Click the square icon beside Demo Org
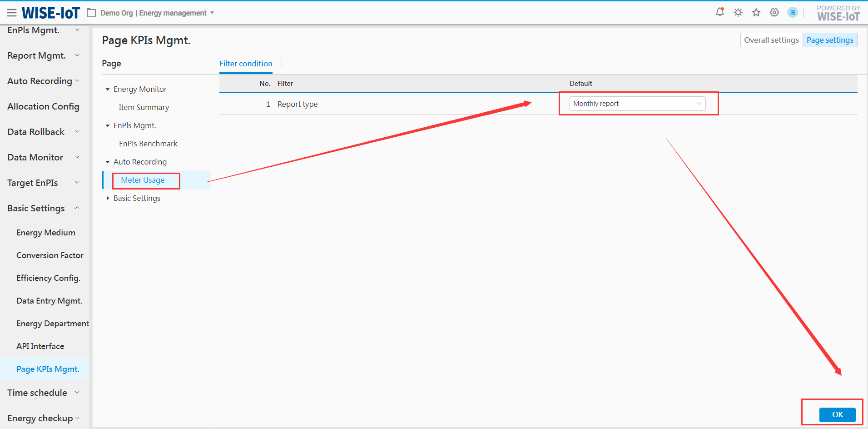Screen dimensions: 868x429 tap(91, 13)
